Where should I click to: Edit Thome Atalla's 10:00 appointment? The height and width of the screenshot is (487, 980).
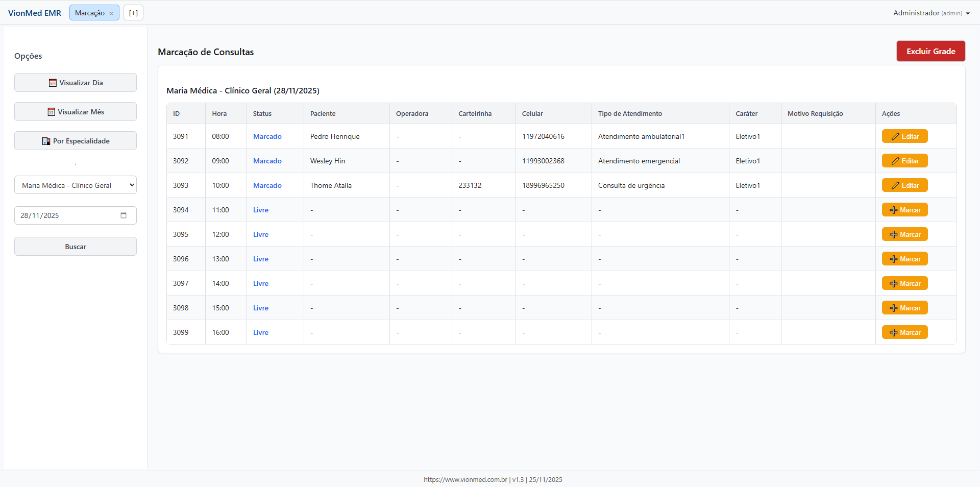pos(904,185)
